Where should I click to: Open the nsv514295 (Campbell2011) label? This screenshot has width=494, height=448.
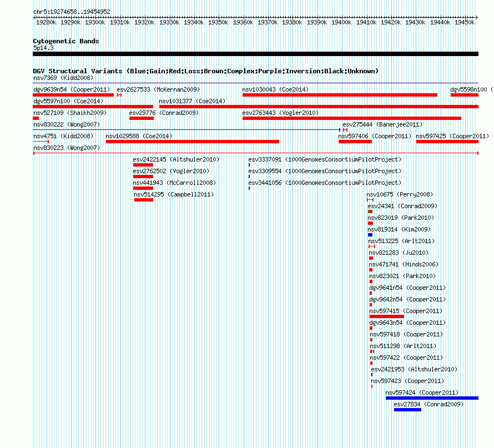174,194
